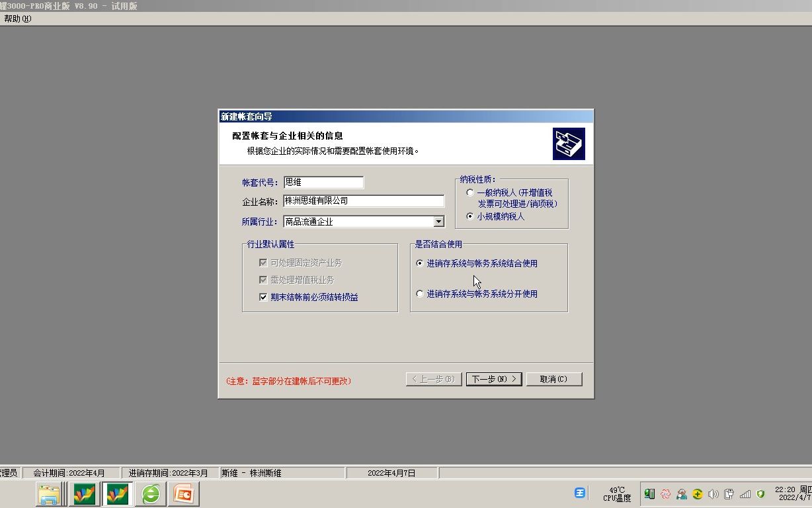Click inside the 企业名称 input field
812x508 pixels.
point(364,201)
